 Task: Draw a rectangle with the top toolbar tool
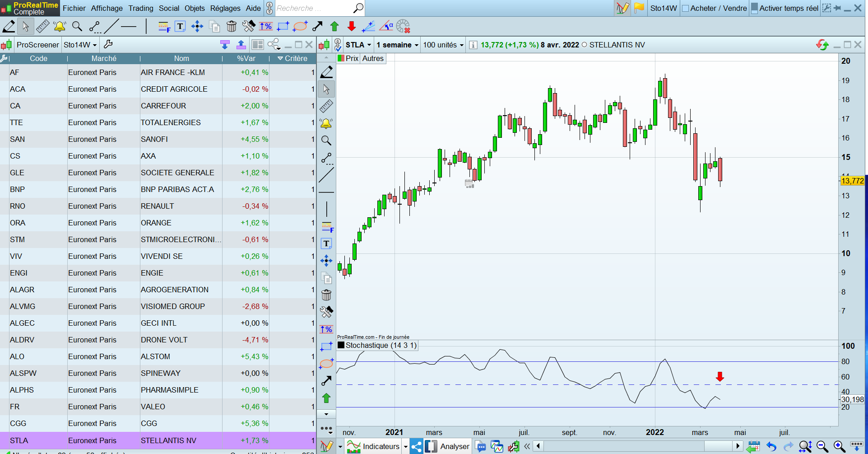tap(283, 27)
